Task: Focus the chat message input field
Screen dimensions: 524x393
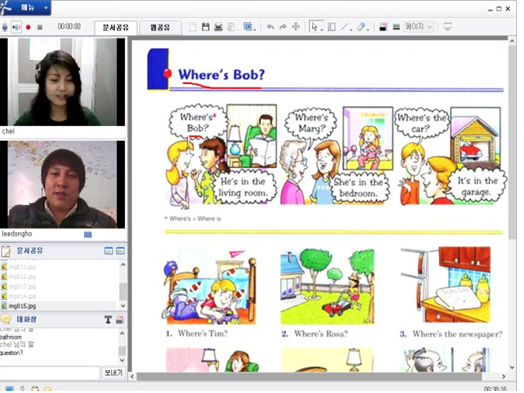Action: (50, 373)
